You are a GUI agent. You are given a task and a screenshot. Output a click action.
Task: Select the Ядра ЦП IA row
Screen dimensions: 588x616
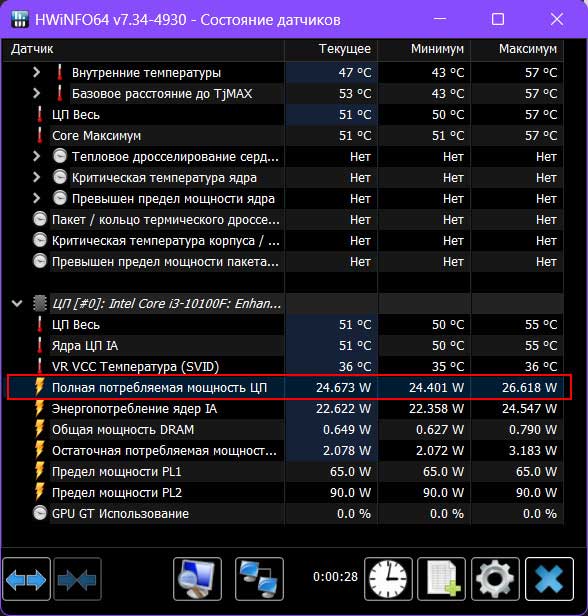click(x=283, y=346)
